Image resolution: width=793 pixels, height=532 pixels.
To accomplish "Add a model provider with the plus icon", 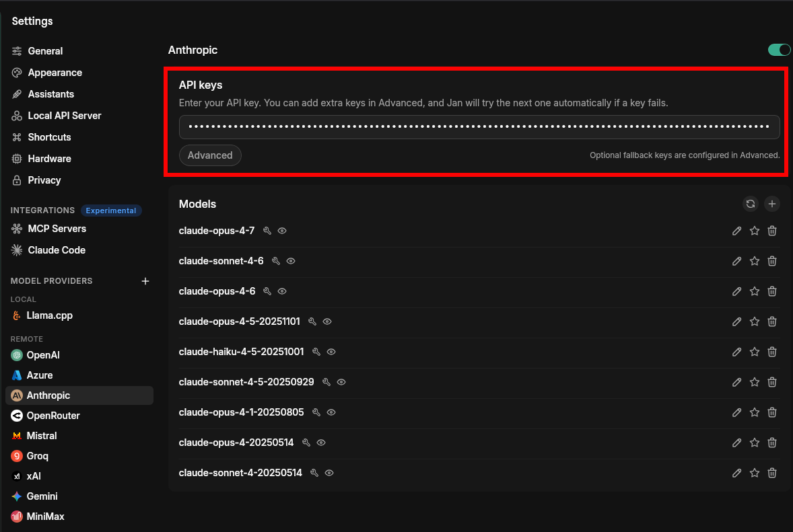I will point(145,281).
